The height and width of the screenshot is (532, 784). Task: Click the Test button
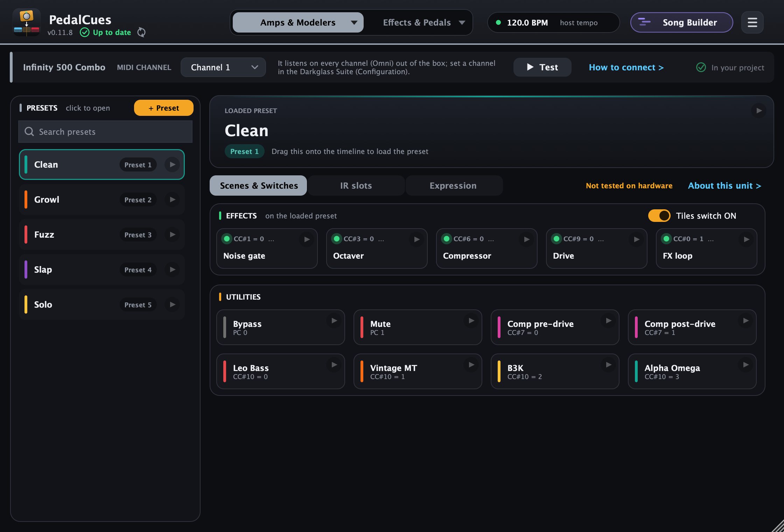tap(542, 67)
